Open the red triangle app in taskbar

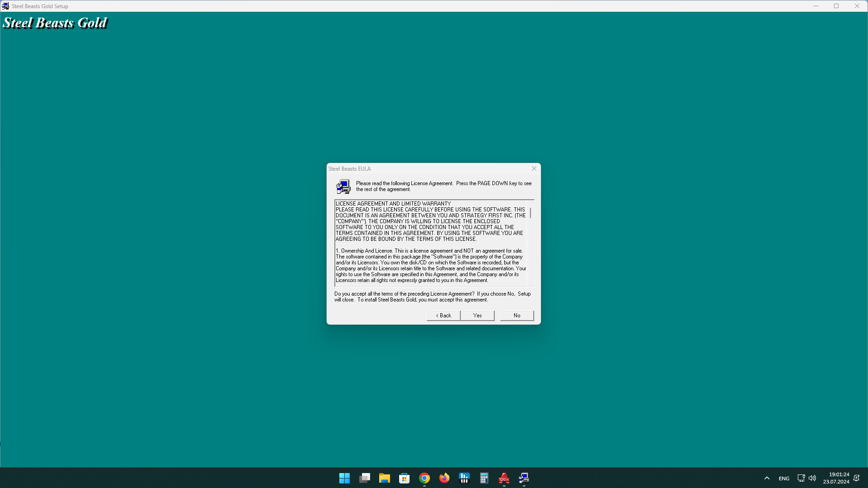click(x=504, y=478)
